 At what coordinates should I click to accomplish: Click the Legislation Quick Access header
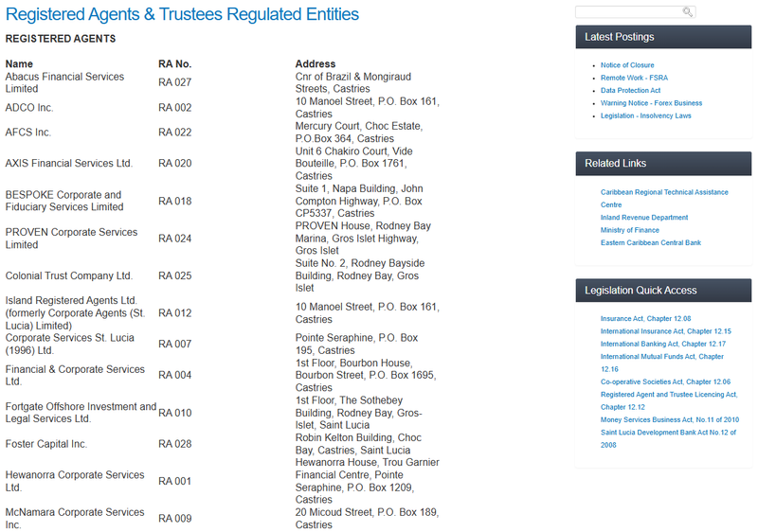coord(663,290)
